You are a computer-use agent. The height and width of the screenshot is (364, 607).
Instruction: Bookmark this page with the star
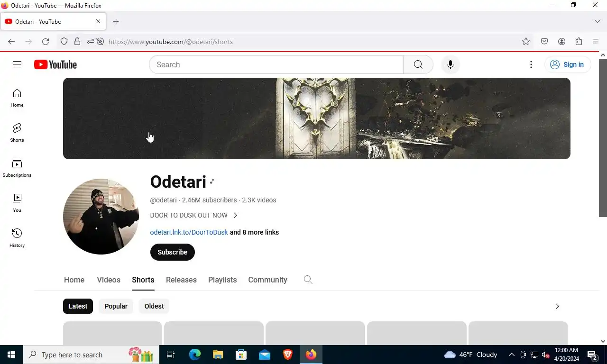click(526, 42)
